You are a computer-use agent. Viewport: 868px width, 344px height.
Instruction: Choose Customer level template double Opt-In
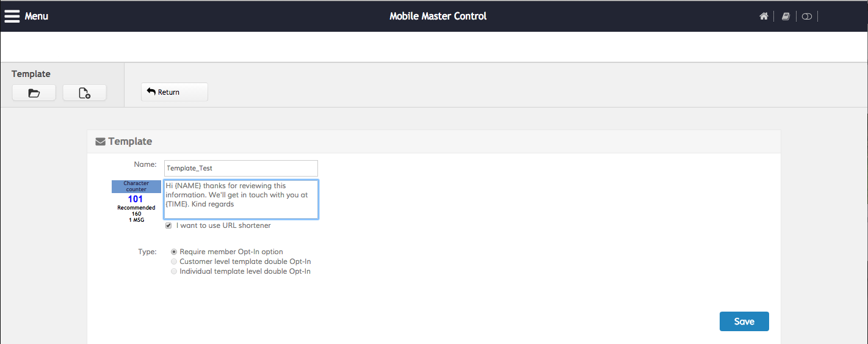[174, 262]
